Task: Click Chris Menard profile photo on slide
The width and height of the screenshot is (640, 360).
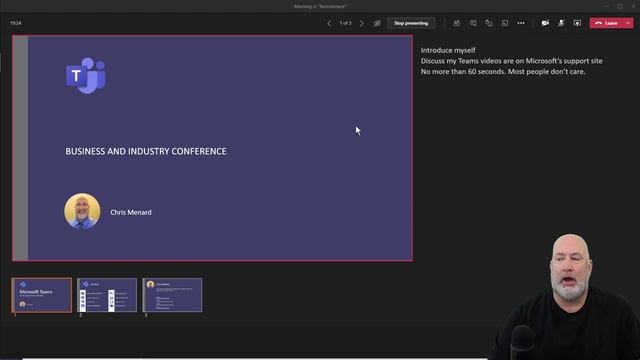Action: tap(82, 211)
